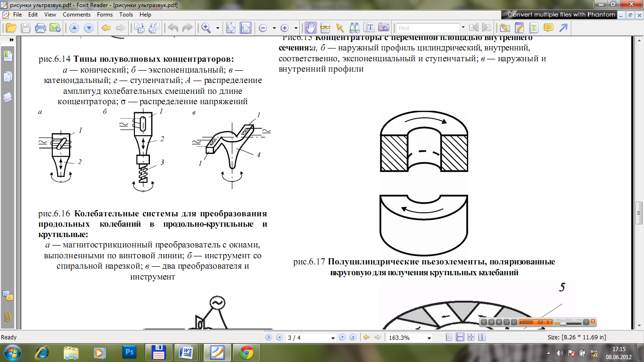This screenshot has height=362, width=644.
Task: Open the Layers side panel icon
Action: (x=8, y=98)
